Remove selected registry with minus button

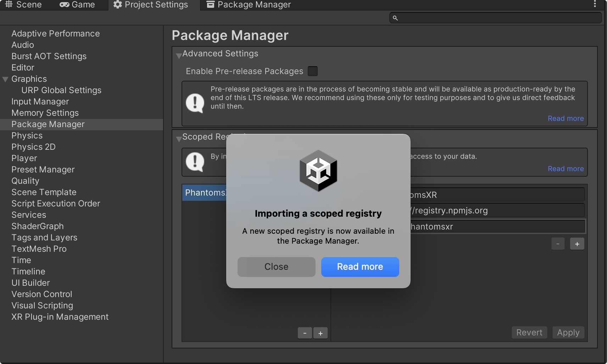click(305, 333)
